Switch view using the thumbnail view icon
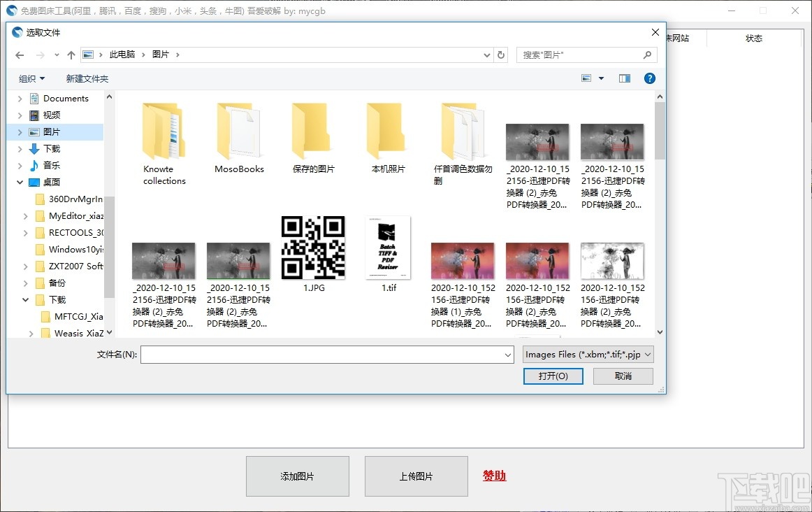The height and width of the screenshot is (512, 812). pos(587,78)
